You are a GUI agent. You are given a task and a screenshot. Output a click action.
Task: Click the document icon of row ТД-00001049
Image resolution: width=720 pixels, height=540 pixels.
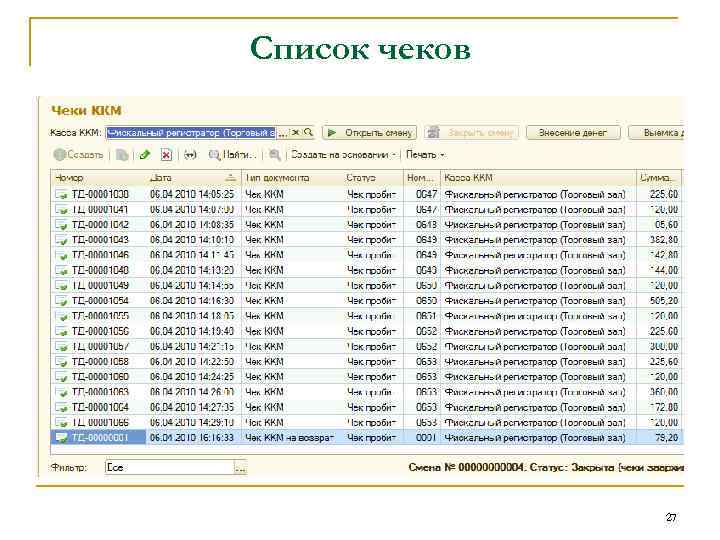tap(62, 286)
